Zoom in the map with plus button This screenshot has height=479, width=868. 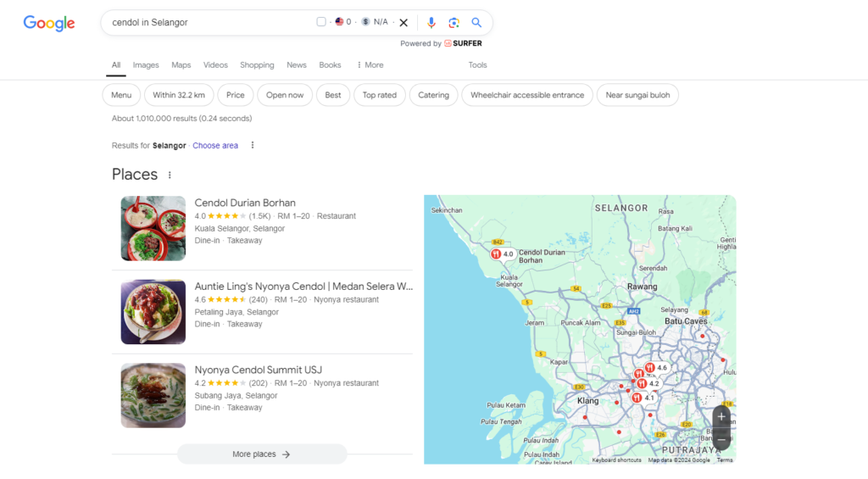[x=721, y=416]
